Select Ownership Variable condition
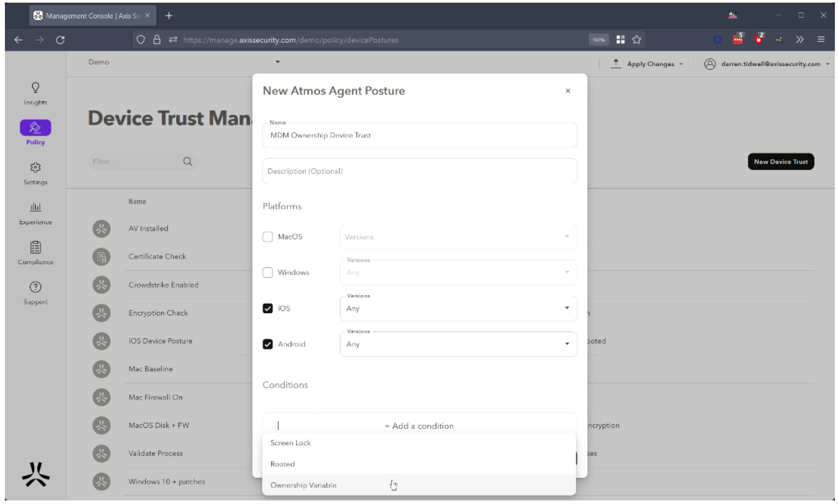Screen dimensions: 838x504 419,485
